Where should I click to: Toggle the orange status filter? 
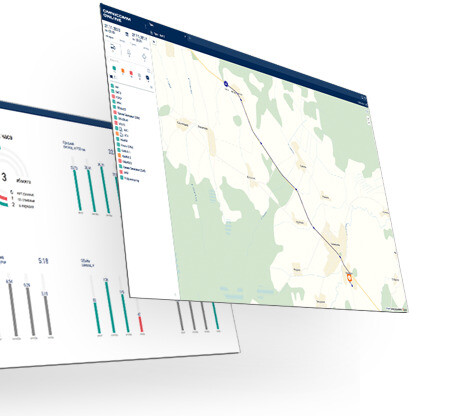(123, 70)
